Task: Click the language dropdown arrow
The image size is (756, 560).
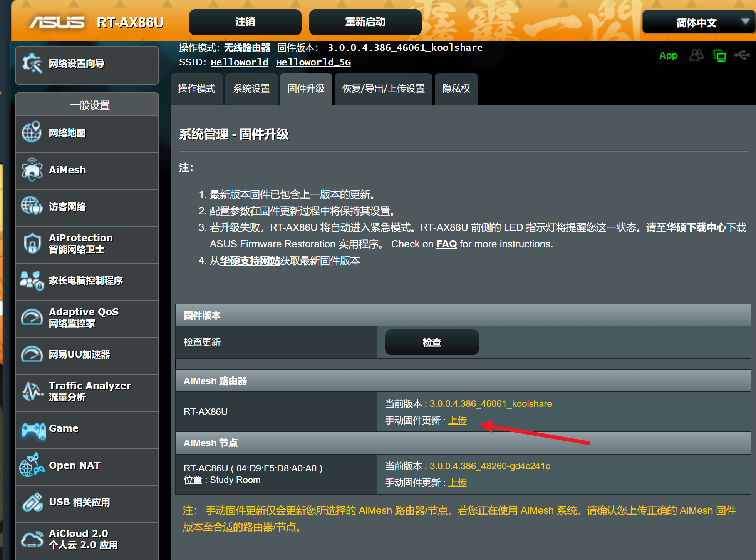Action: coord(746,21)
